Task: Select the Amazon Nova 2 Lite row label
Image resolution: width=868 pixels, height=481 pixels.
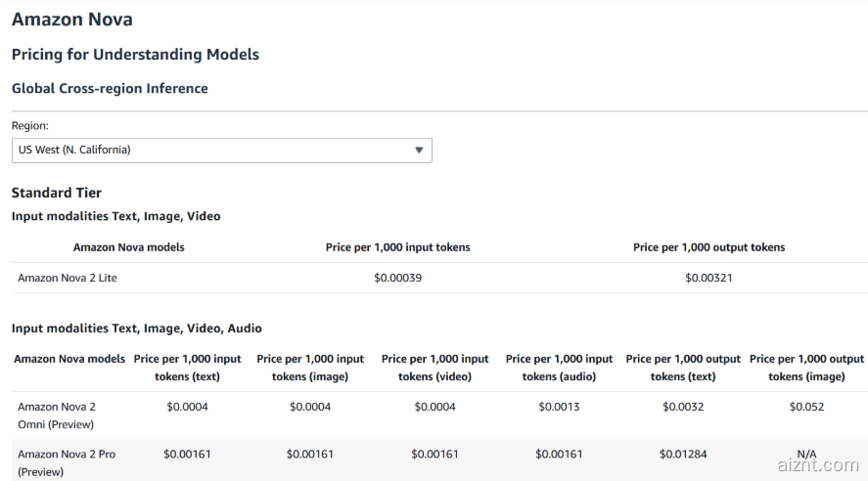Action: coord(68,278)
